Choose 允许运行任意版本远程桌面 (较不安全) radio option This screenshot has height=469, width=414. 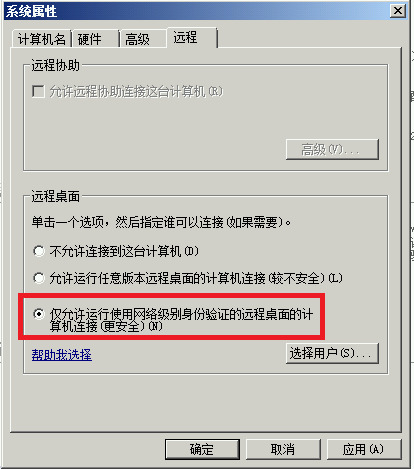pyautogui.click(x=39, y=278)
